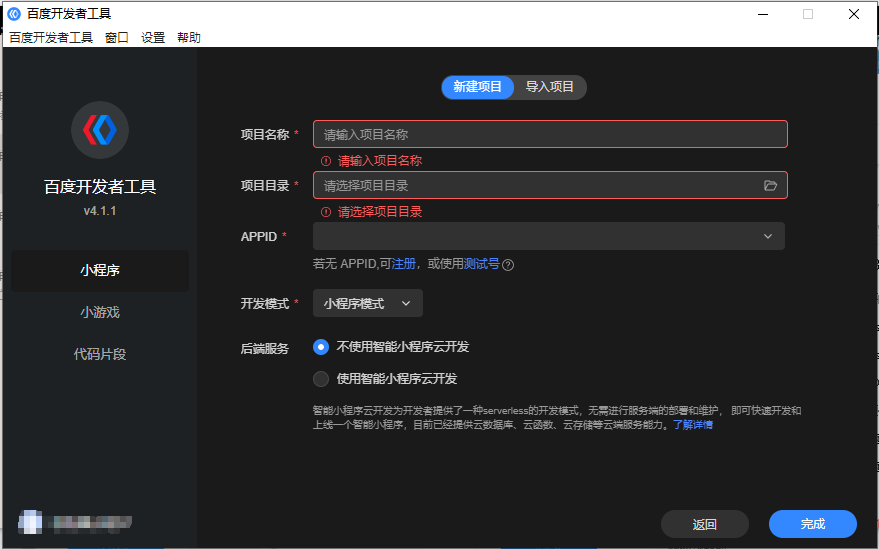Click the 完成 button
Viewport: 879px width, 549px height.
click(813, 524)
